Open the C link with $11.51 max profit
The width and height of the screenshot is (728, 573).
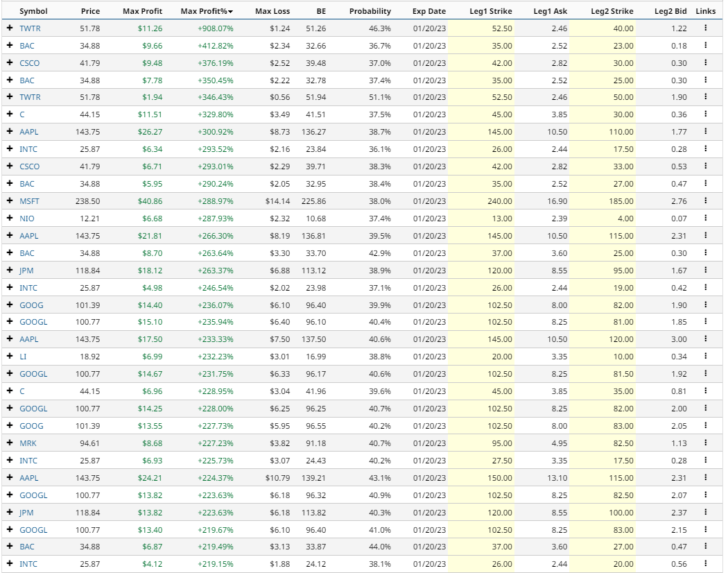click(x=21, y=114)
